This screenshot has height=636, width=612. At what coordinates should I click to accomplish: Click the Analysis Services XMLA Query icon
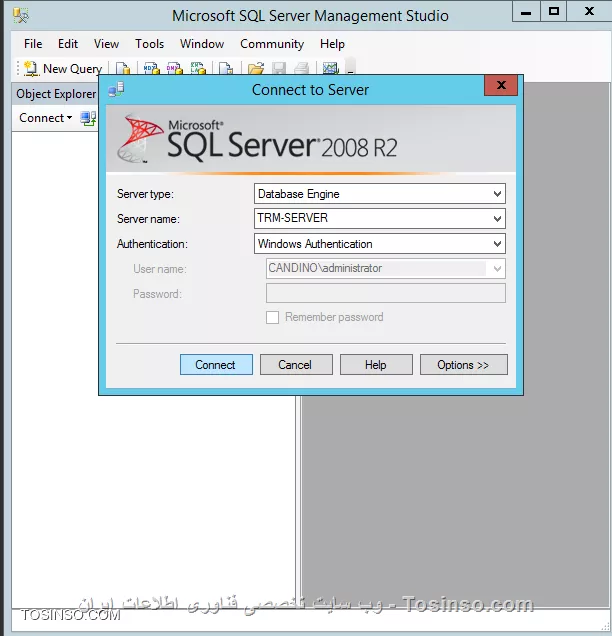tap(198, 69)
